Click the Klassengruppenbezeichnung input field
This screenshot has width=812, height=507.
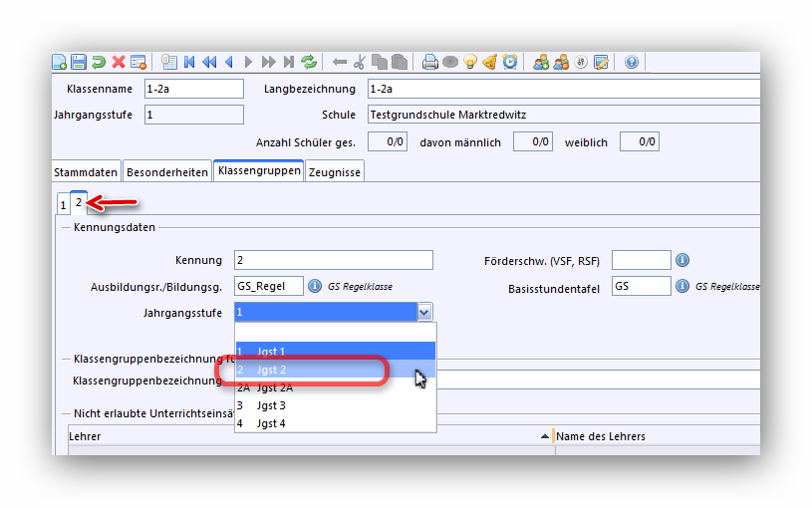pyautogui.click(x=598, y=380)
